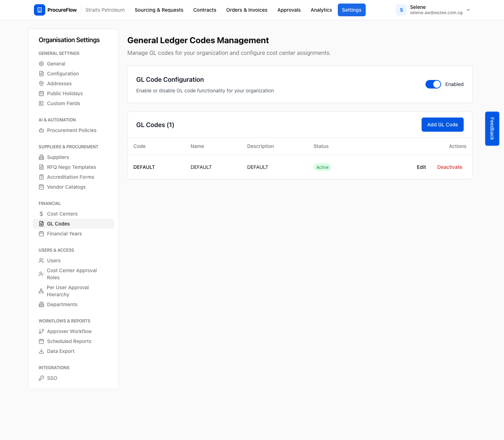Click the GL Codes document icon

(x=41, y=224)
